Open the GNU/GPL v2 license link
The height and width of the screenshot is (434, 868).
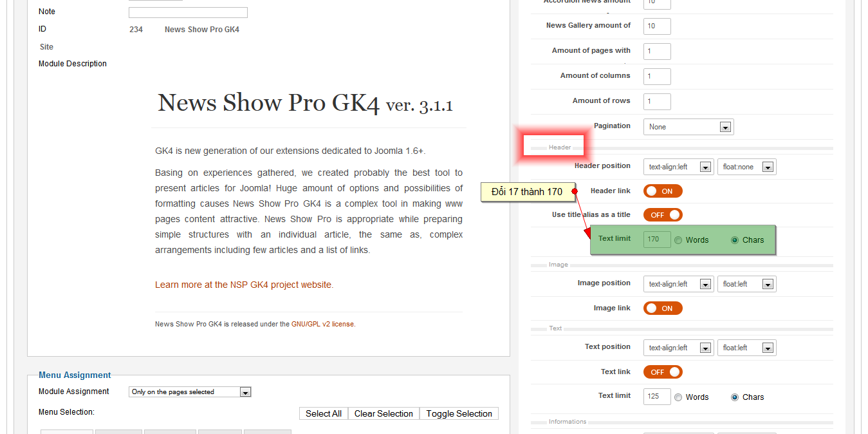322,325
